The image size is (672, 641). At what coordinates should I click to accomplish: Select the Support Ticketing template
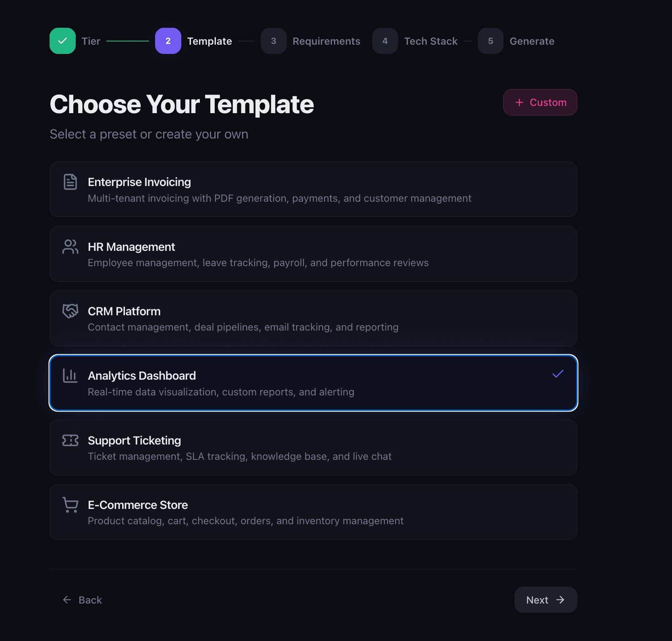click(313, 447)
